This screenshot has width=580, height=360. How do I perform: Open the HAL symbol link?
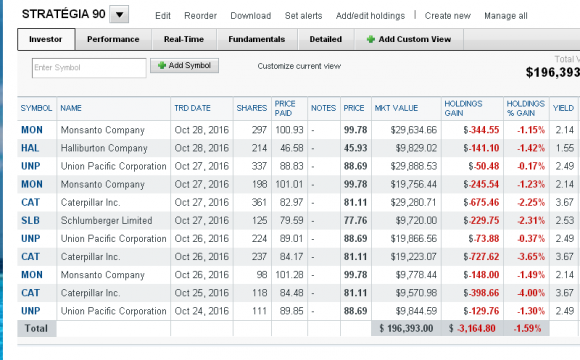[x=30, y=148]
